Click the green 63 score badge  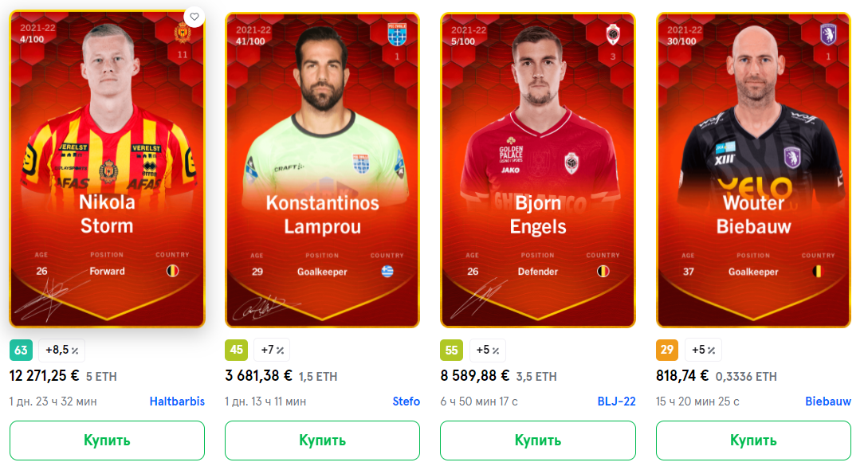(x=21, y=350)
